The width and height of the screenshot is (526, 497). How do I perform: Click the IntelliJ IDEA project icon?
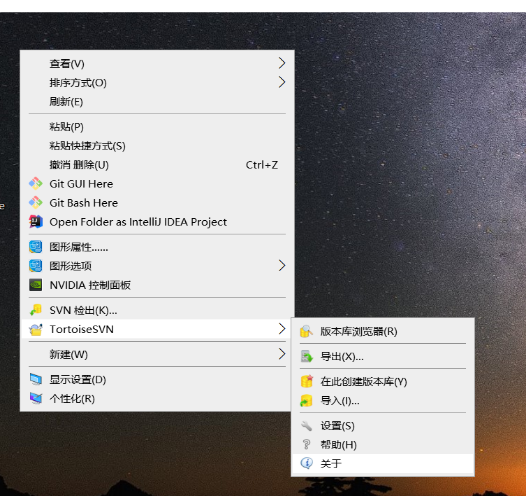(36, 222)
